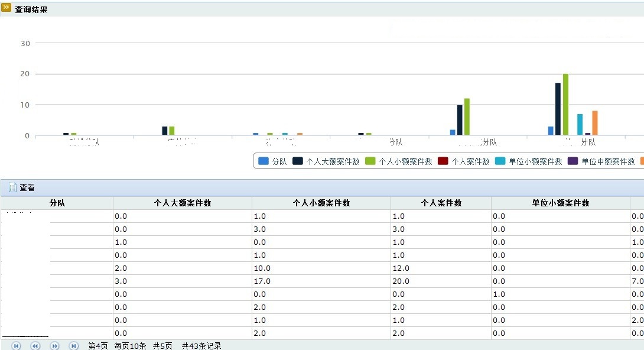The height and width of the screenshot is (350, 644).
Task: Click purple 单位中额案件数 legend swatch
Action: [573, 161]
